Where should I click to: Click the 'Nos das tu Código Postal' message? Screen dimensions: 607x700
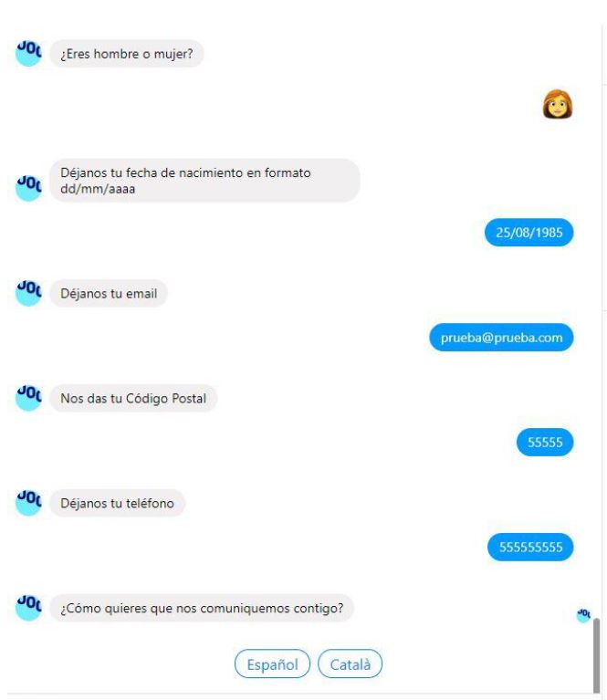click(x=133, y=398)
